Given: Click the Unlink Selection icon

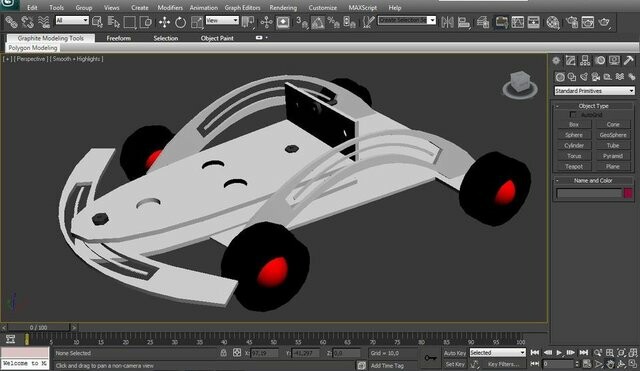Looking at the screenshot, I should pos(27,22).
